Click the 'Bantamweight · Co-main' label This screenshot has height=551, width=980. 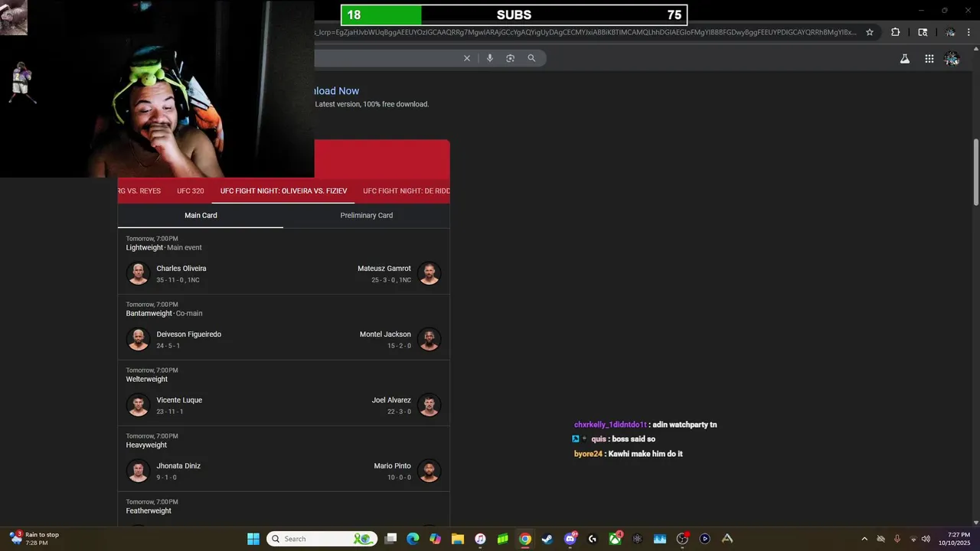click(x=164, y=314)
